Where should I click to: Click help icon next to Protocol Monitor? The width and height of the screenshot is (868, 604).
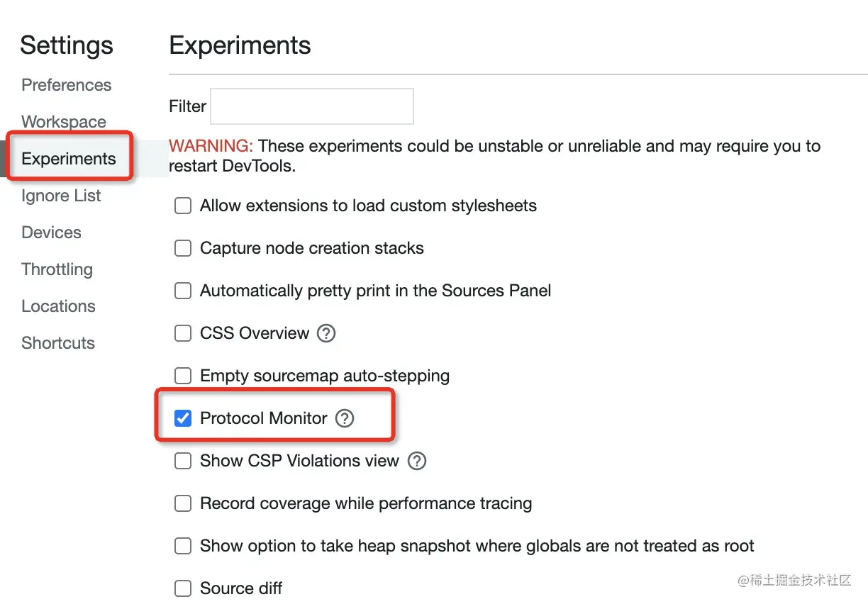tap(345, 418)
